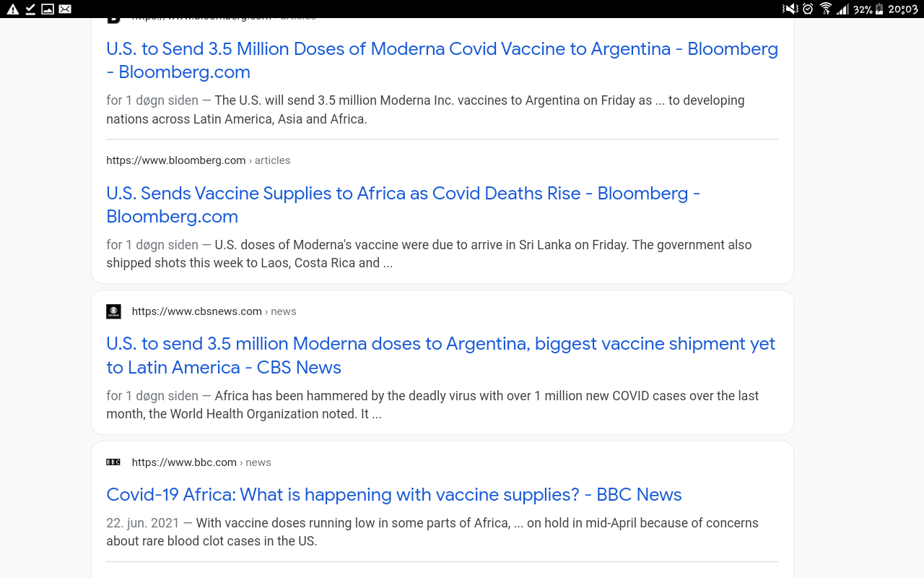Tap the 32% battery percentage text
This screenshot has height=578, width=924.
[863, 9]
